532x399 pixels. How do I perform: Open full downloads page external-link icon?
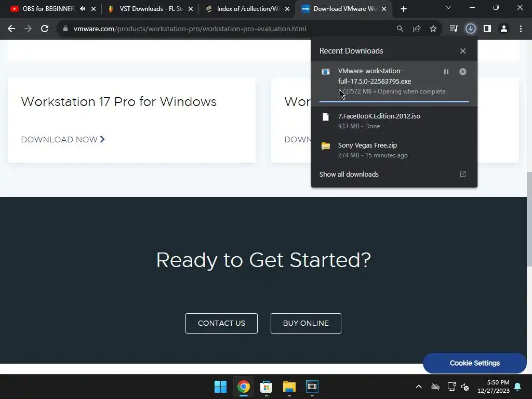[463, 174]
